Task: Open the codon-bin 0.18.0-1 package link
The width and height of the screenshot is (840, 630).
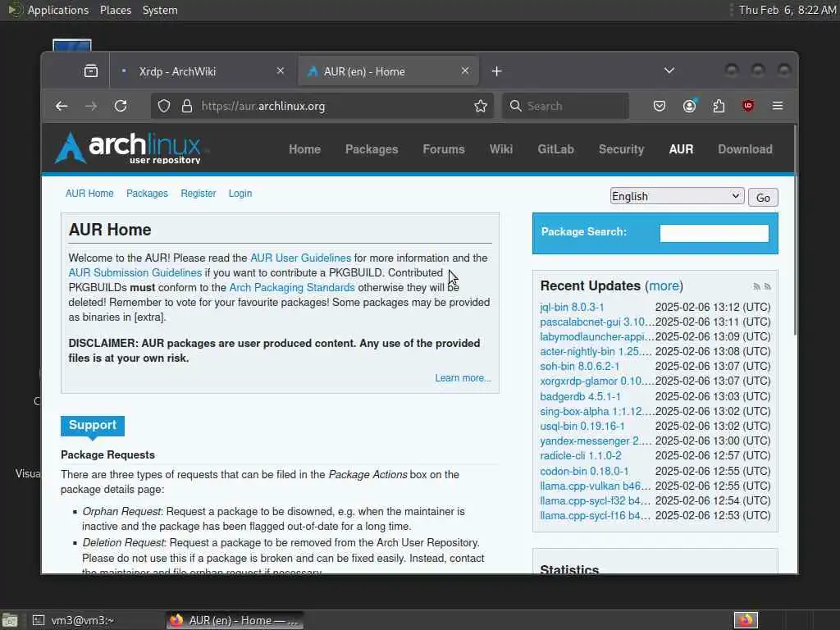Action: click(584, 472)
